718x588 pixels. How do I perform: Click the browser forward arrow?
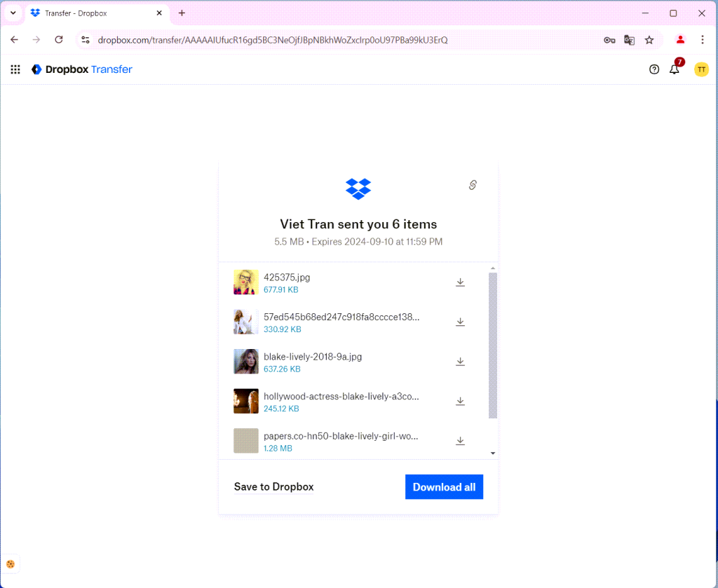36,40
